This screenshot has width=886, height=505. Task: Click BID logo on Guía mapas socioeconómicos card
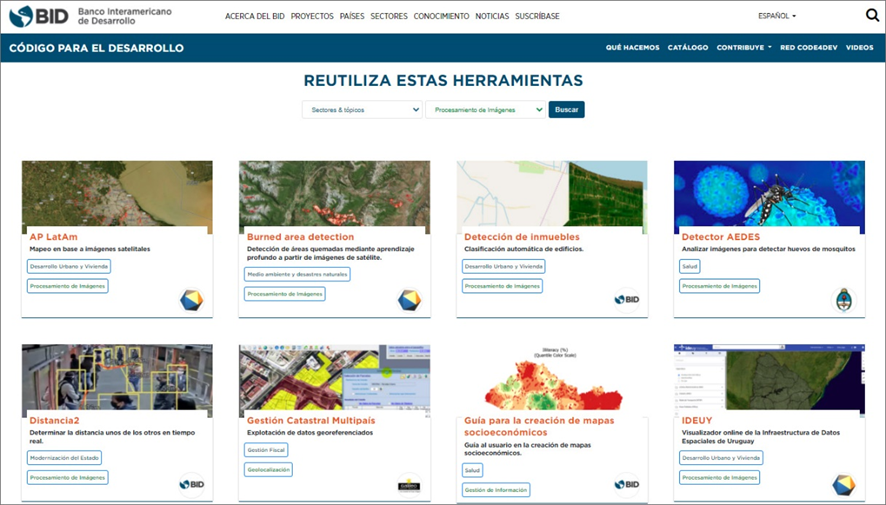tap(627, 484)
